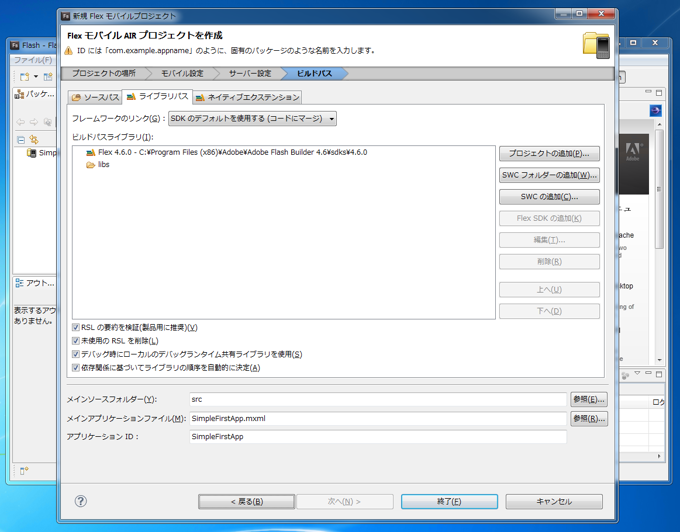
Task: Click the collapse all icon in Package Explorer
Action: (x=21, y=140)
